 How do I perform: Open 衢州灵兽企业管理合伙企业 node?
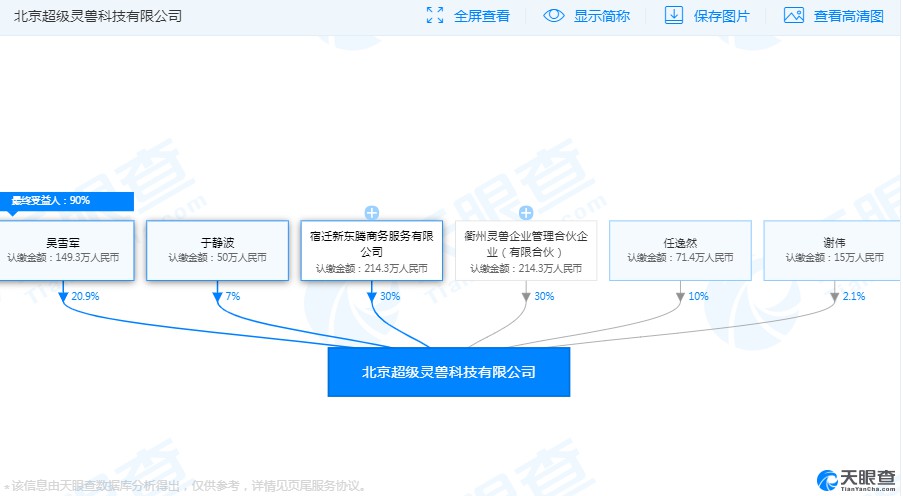click(x=526, y=251)
